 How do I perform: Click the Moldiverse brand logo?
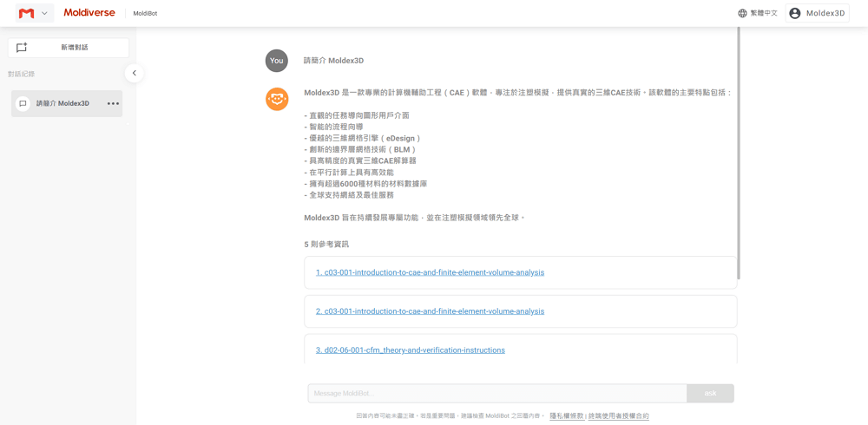tap(89, 13)
